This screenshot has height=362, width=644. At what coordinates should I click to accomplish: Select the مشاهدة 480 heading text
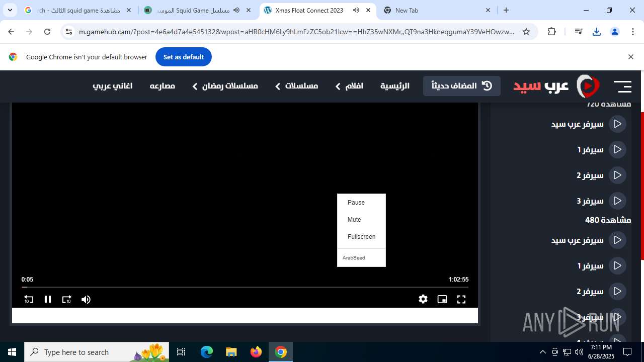[608, 220]
